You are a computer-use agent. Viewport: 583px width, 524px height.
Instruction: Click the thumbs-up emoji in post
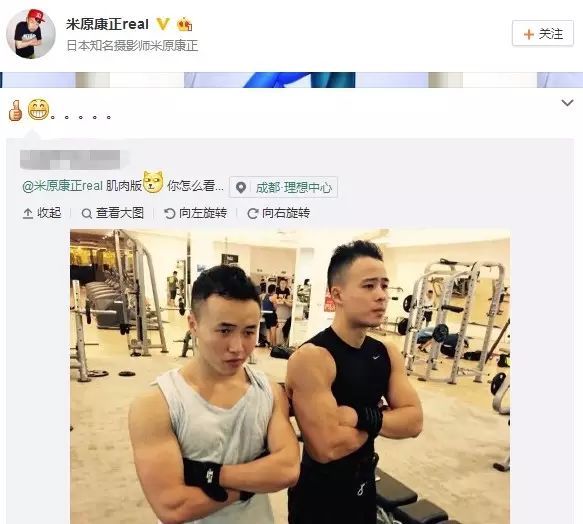(15, 110)
